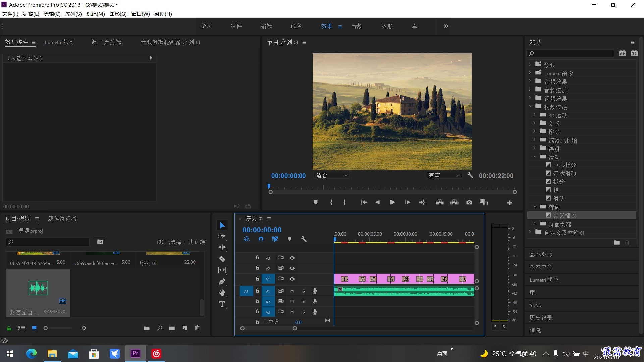Select the Pen tool

tap(222, 282)
